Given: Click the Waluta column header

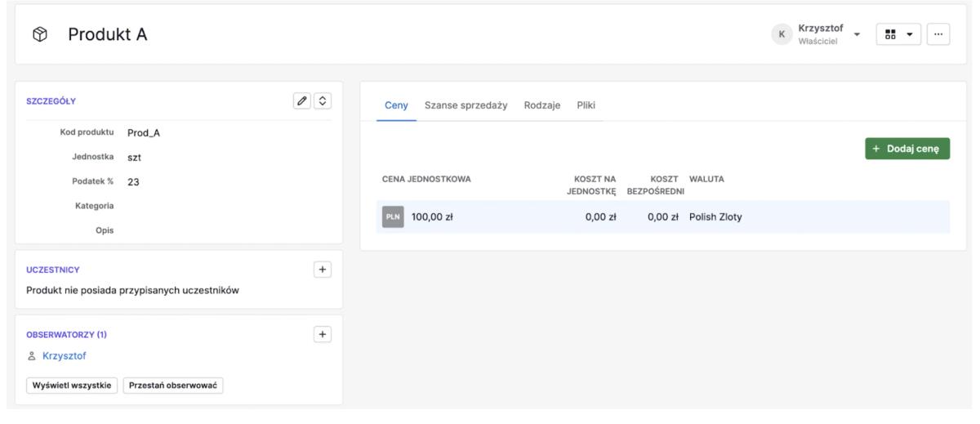Looking at the screenshot, I should tap(707, 179).
